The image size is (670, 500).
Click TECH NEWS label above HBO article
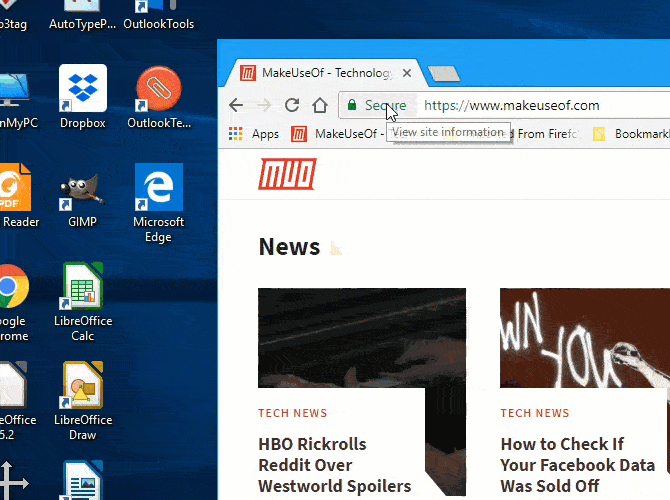pyautogui.click(x=293, y=413)
